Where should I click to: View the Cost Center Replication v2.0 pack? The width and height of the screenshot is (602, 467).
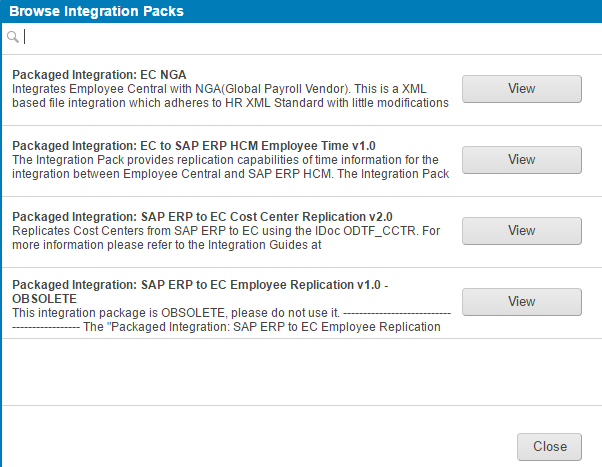(521, 231)
